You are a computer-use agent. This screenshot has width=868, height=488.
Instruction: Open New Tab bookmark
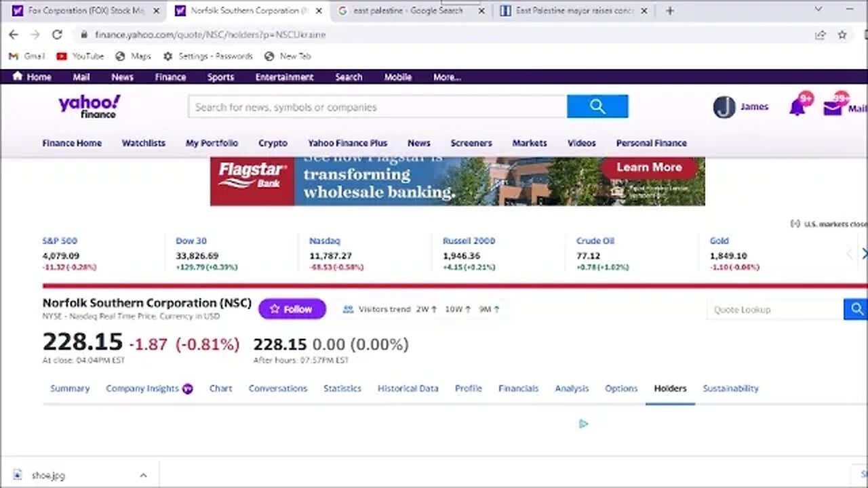pos(288,56)
